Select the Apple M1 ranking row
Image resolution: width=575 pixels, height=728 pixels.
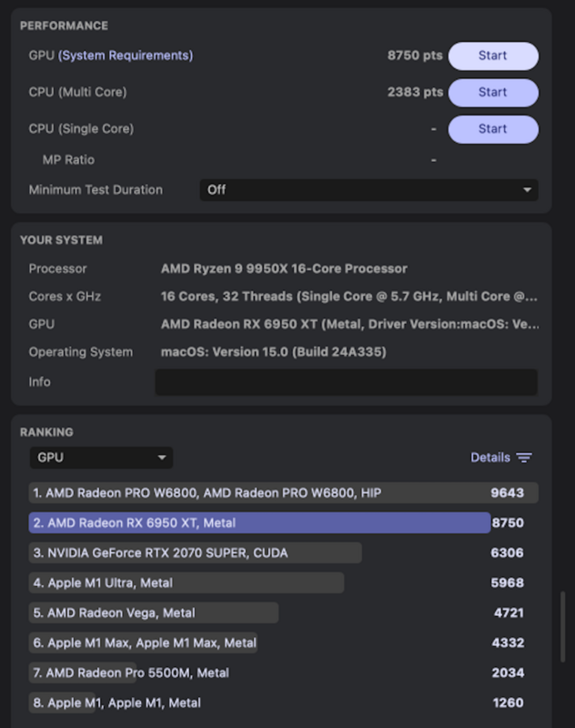(x=117, y=703)
